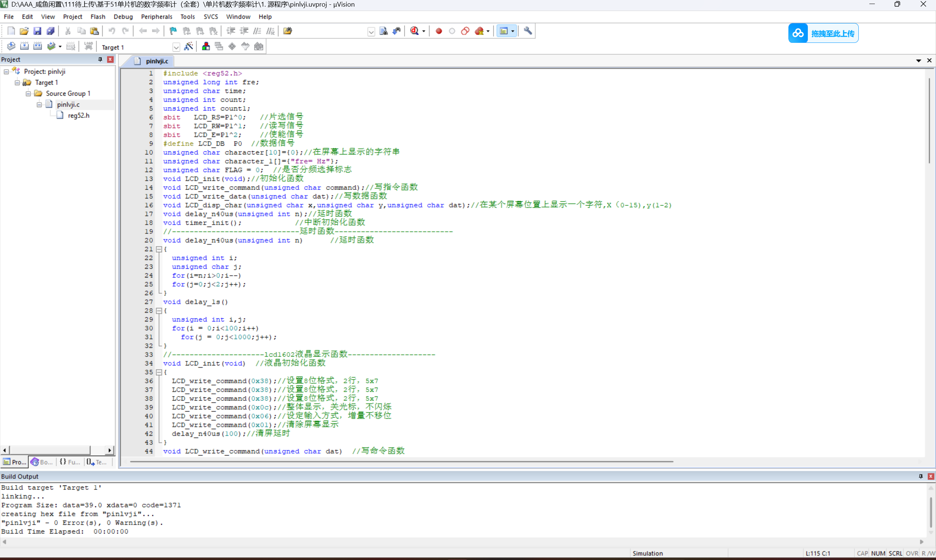This screenshot has height=560, width=936.
Task: Open the batch build dropdown arrow
Action: coord(60,47)
